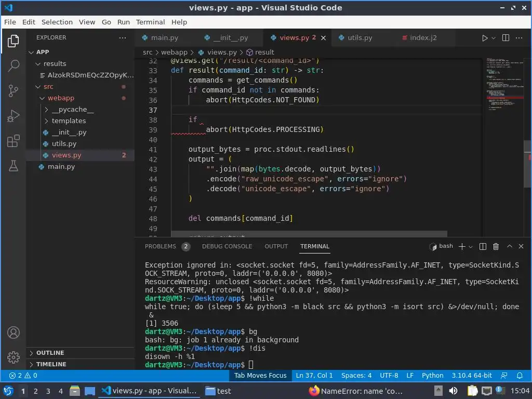Open the Extensions view
This screenshot has height=399, width=532.
coord(13,141)
